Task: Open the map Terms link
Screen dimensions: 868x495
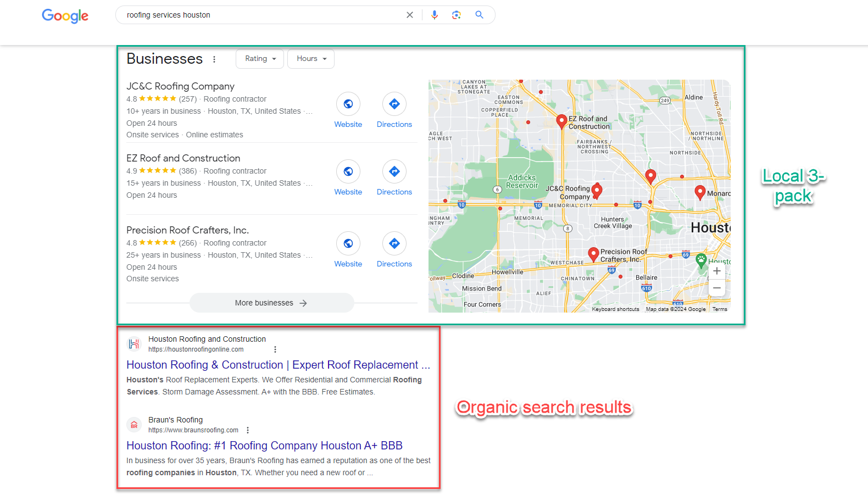Action: [x=720, y=309]
